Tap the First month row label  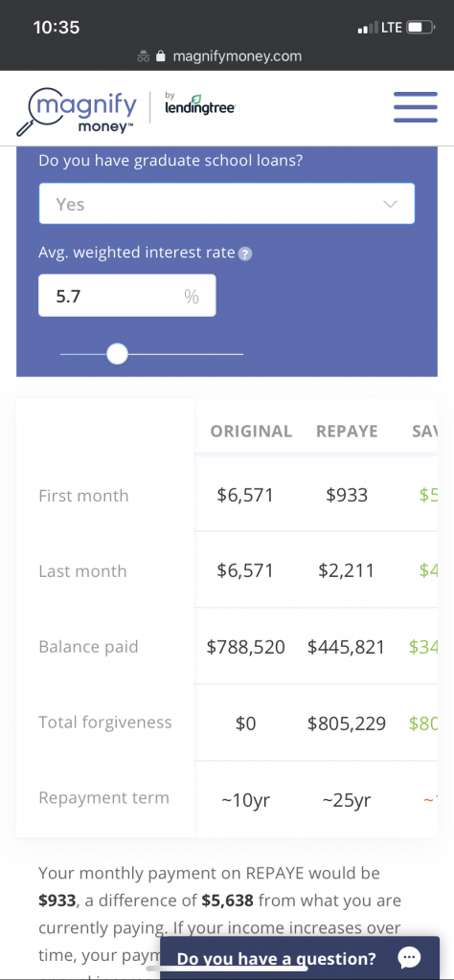tap(83, 496)
